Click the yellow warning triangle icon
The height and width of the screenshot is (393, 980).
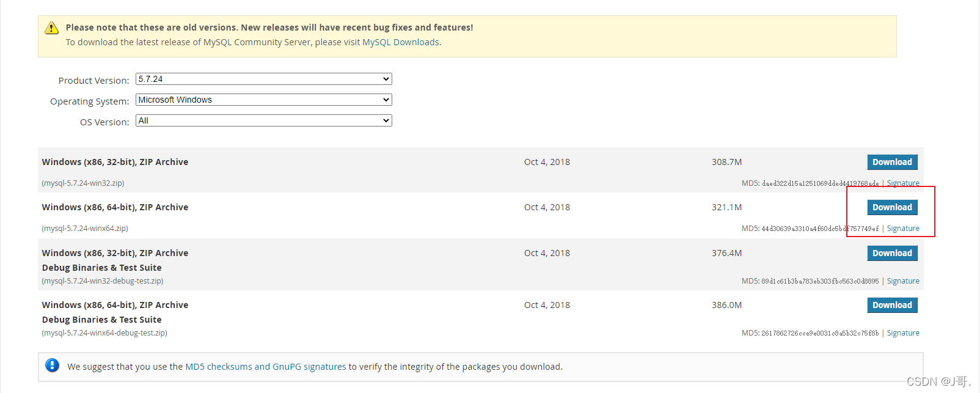pyautogui.click(x=52, y=28)
